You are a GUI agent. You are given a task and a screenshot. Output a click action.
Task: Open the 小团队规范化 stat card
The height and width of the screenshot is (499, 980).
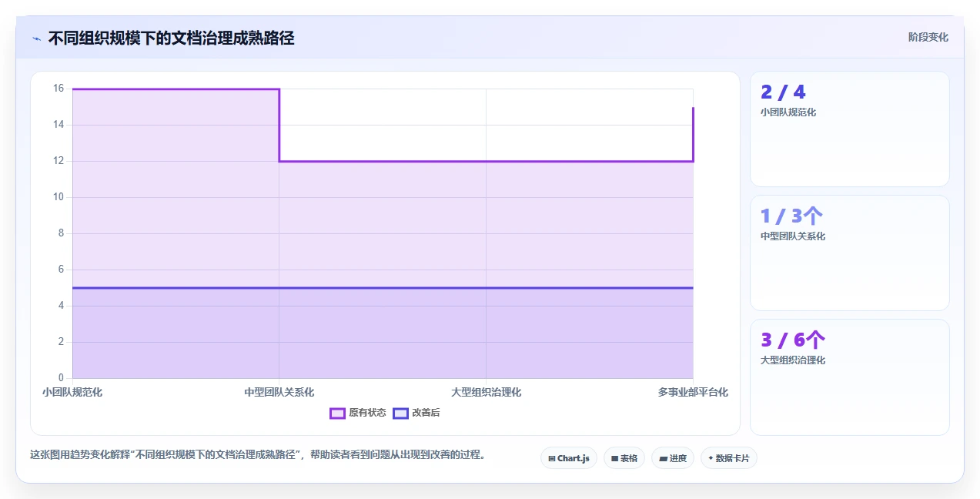[850, 129]
